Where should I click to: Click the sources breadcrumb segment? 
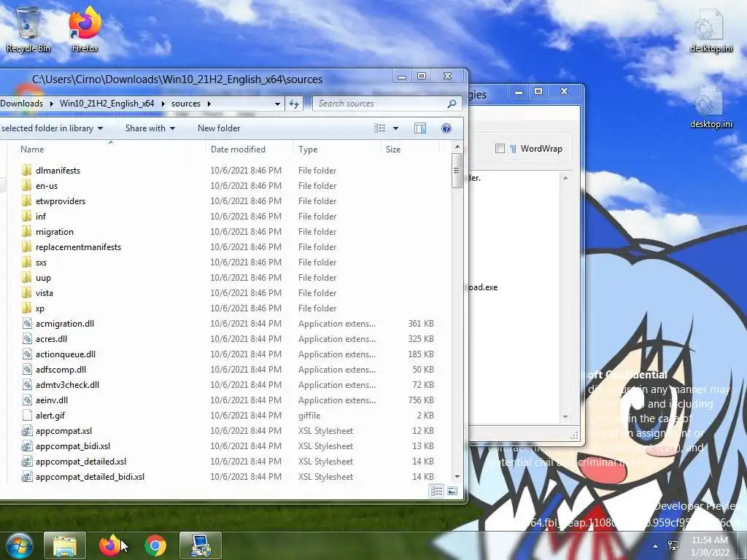click(186, 104)
